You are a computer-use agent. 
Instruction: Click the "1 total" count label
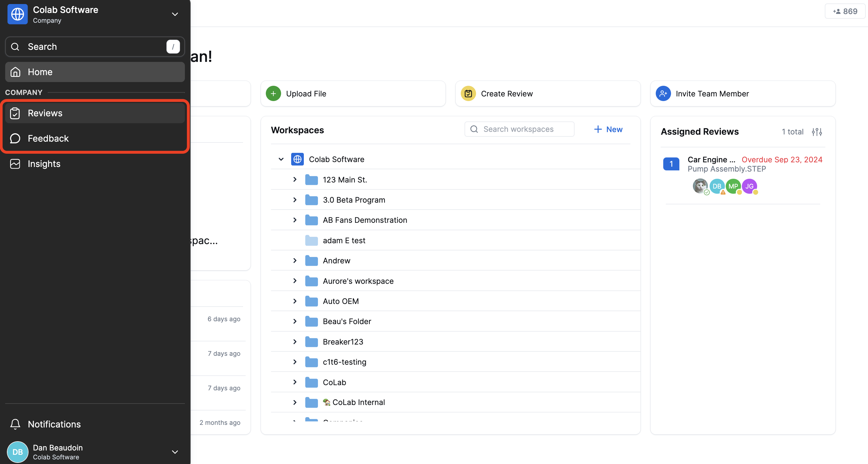pyautogui.click(x=793, y=132)
